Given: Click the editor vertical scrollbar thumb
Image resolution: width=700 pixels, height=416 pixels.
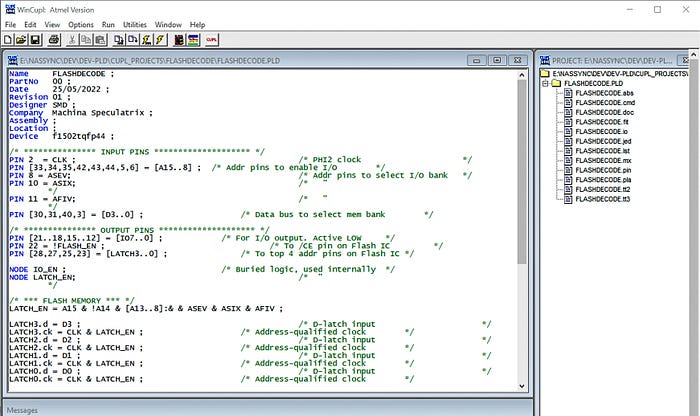Looking at the screenshot, I should click(521, 172).
